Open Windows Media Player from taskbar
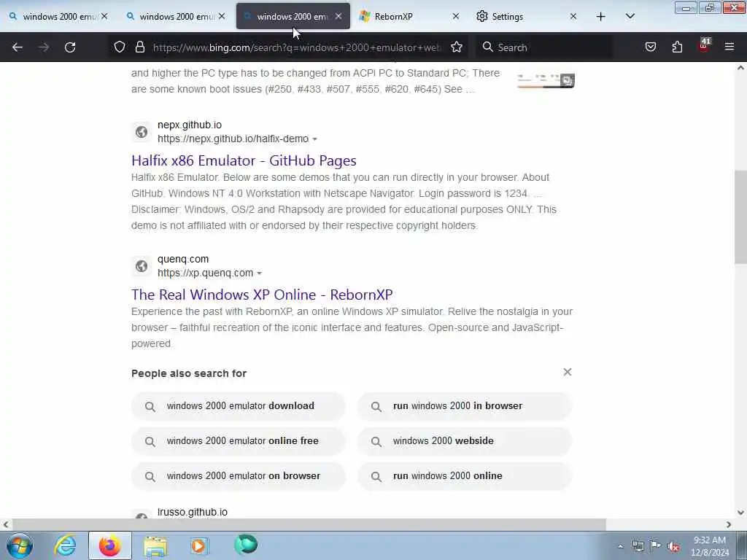 (x=200, y=545)
